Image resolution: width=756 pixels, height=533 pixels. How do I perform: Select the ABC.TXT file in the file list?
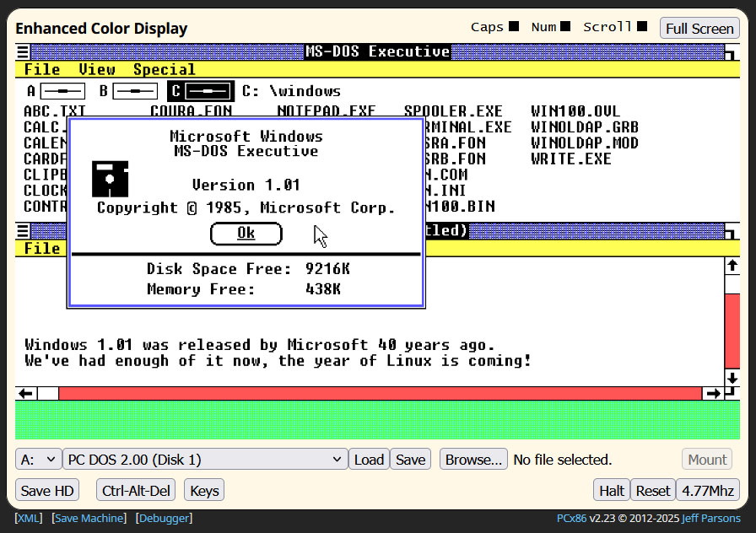[x=53, y=110]
